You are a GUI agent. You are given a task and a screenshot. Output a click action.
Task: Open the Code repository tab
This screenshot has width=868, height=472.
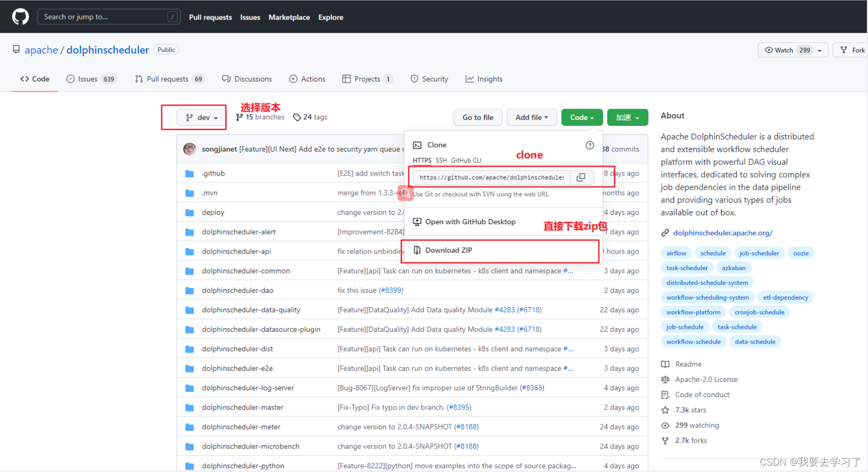[x=35, y=79]
